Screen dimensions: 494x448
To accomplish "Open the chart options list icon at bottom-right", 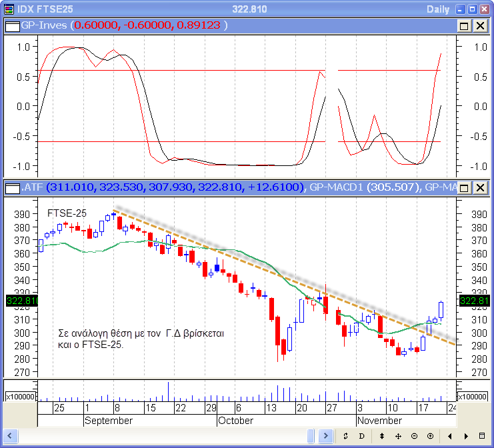I will coord(482,436).
